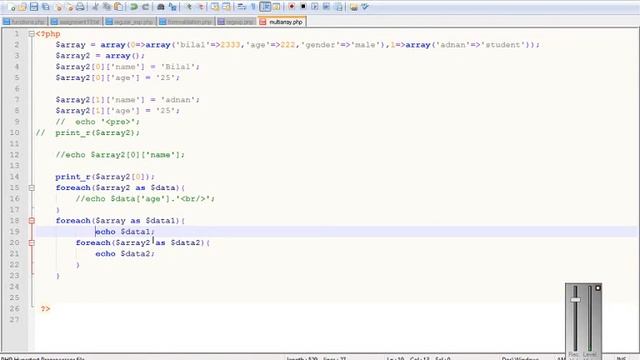Toggle synchronized horizontal scrolling icon
The image size is (640, 360).
tap(226, 7)
